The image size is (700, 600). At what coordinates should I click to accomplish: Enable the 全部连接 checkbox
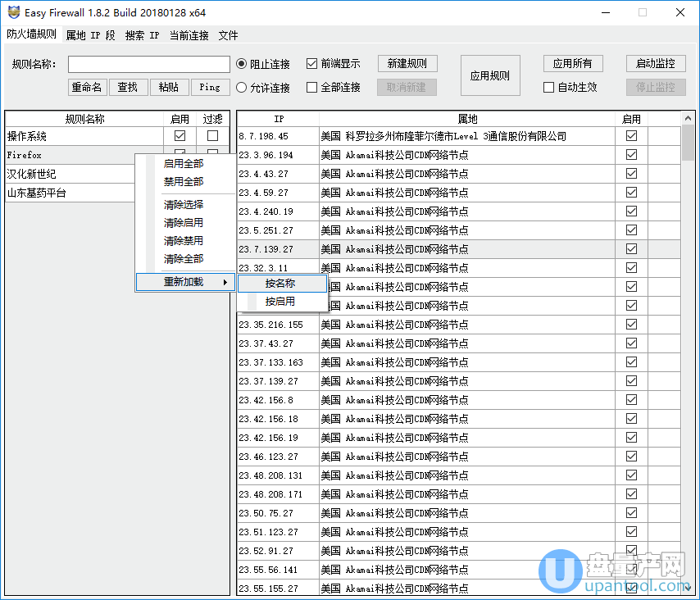(x=311, y=88)
